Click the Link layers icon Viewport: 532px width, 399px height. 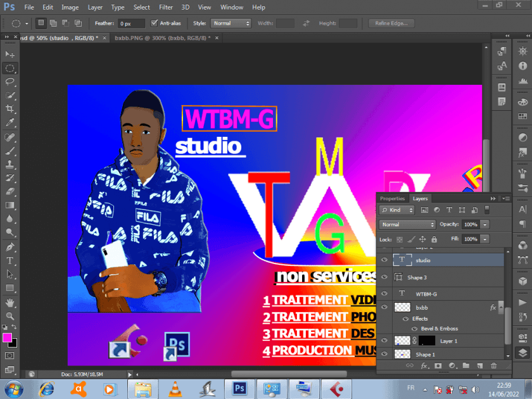click(410, 366)
